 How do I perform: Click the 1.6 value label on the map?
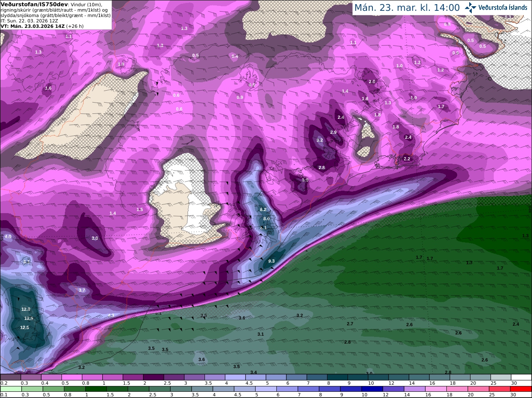click(48, 88)
